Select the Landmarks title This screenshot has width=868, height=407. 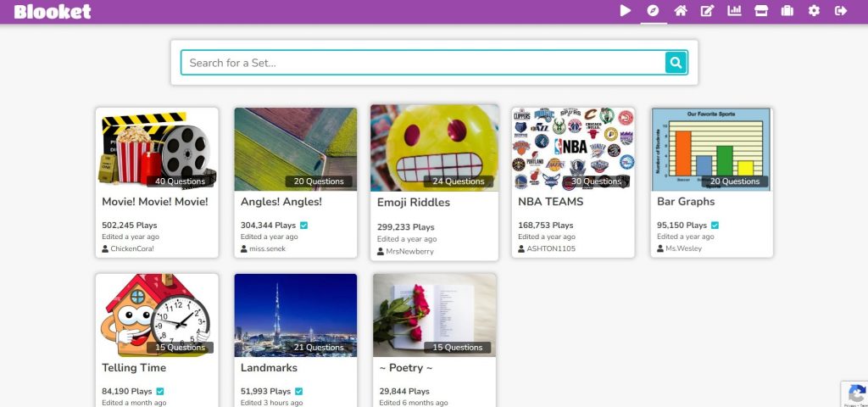(x=269, y=368)
